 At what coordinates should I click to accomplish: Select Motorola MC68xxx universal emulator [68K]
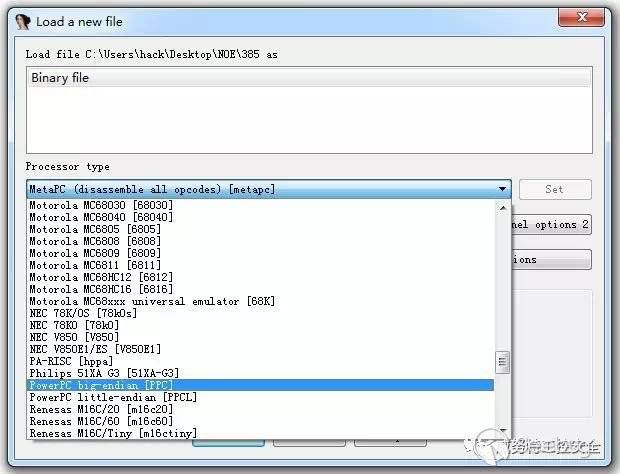261,301
